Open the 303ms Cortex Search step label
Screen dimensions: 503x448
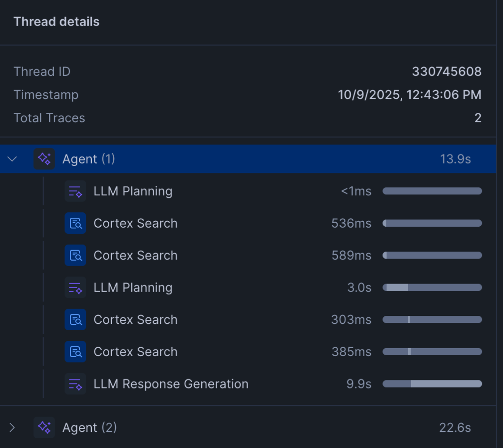click(135, 320)
